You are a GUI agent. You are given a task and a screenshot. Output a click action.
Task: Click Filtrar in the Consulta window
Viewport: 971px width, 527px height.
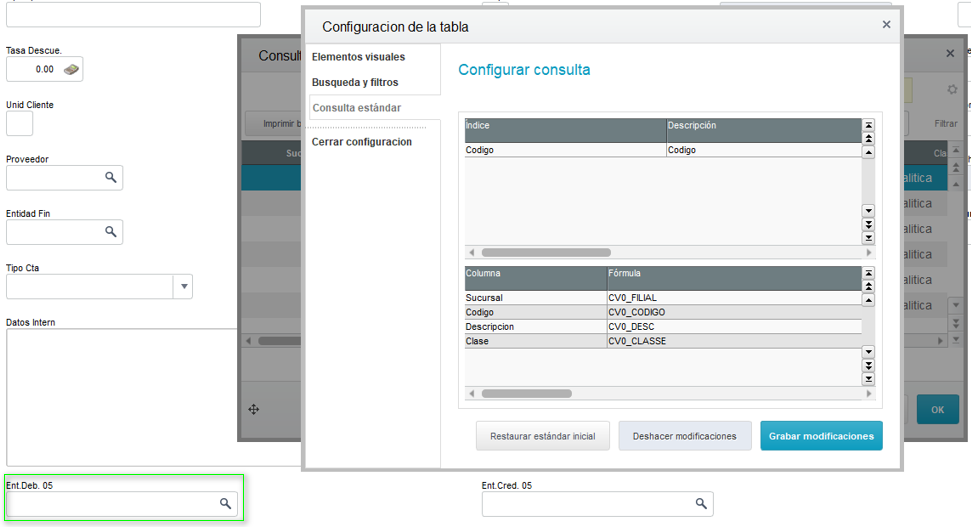click(x=946, y=124)
